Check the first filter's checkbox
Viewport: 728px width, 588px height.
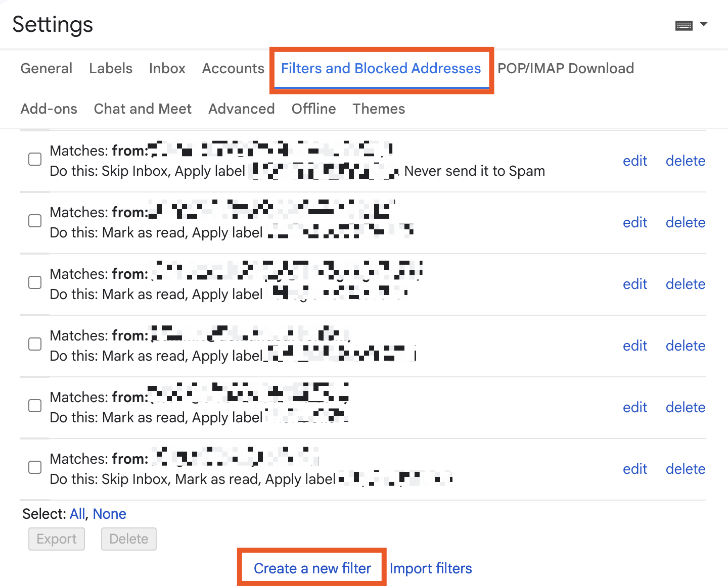point(34,159)
